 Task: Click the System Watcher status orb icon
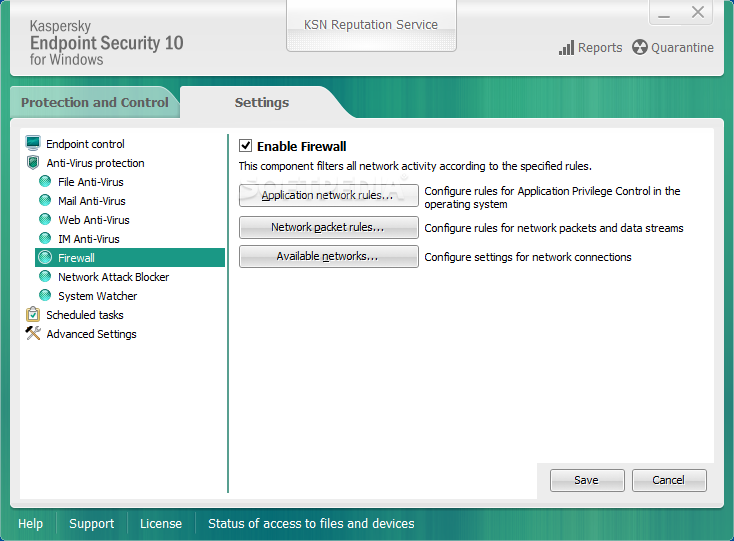pos(45,296)
